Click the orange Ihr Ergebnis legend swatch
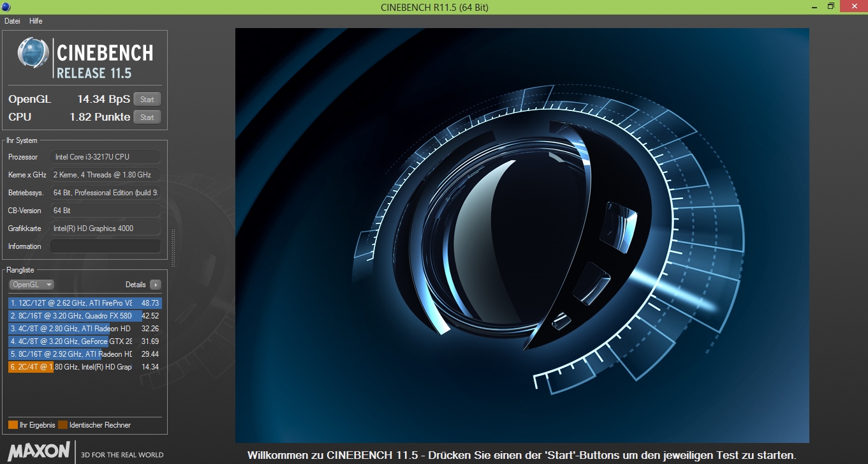The image size is (868, 464). (x=13, y=425)
